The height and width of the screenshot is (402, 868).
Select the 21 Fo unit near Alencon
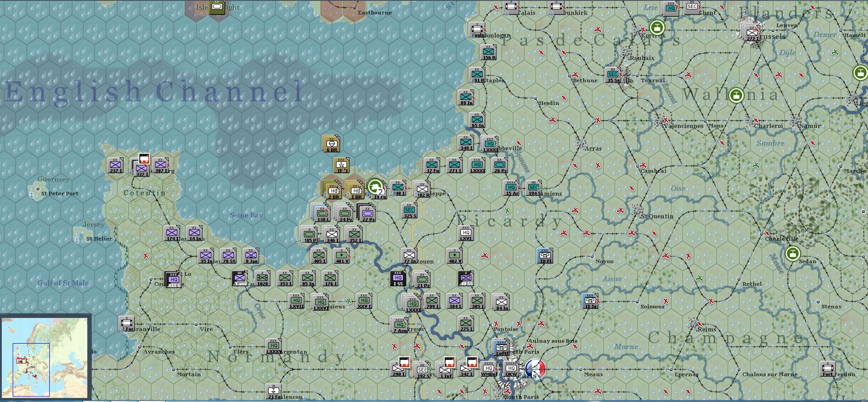pyautogui.click(x=274, y=391)
